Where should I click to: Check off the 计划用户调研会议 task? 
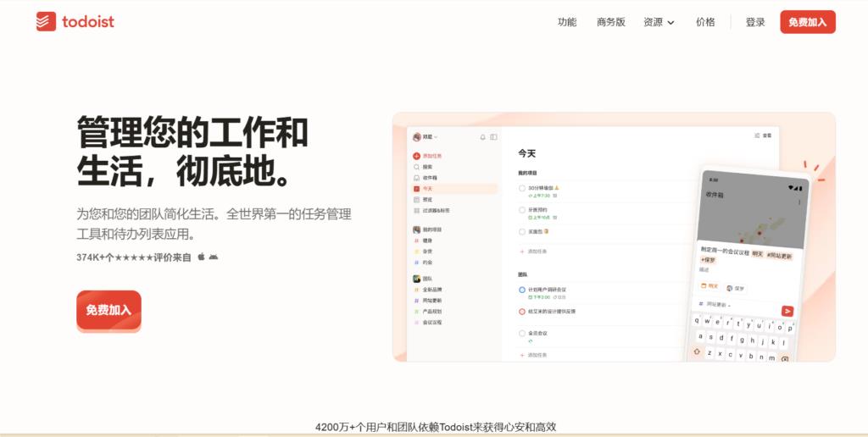pyautogui.click(x=521, y=290)
